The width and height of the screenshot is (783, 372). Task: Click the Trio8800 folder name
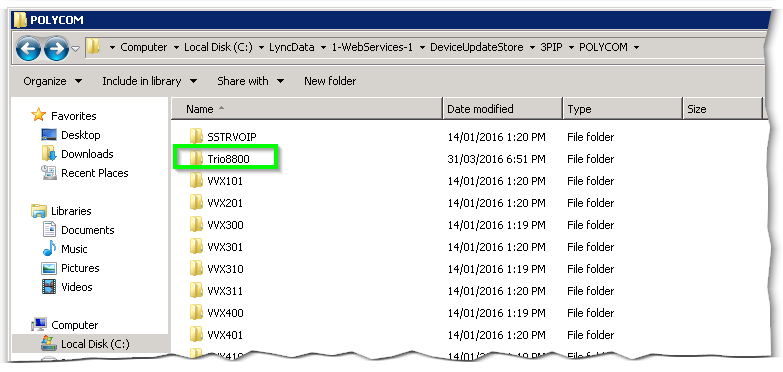[228, 159]
